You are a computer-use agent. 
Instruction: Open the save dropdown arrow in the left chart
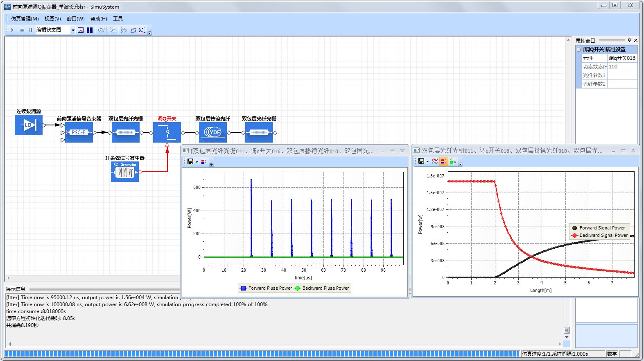[197, 162]
